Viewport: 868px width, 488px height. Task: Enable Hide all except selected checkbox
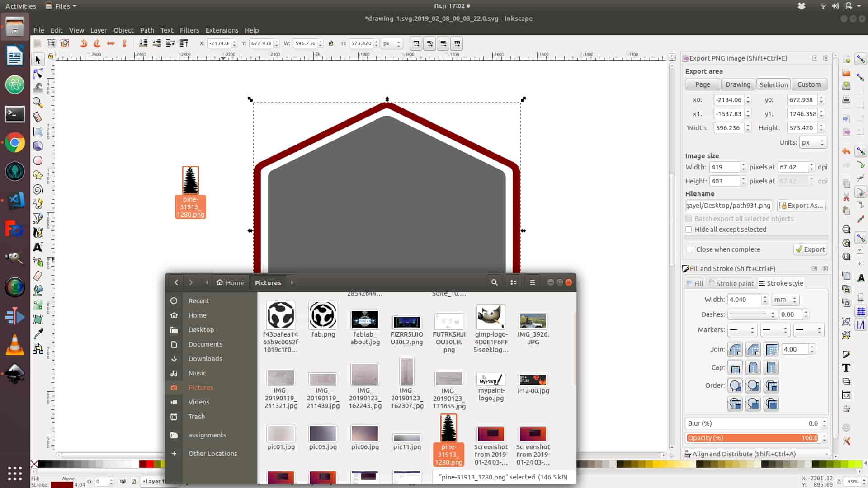pyautogui.click(x=689, y=230)
